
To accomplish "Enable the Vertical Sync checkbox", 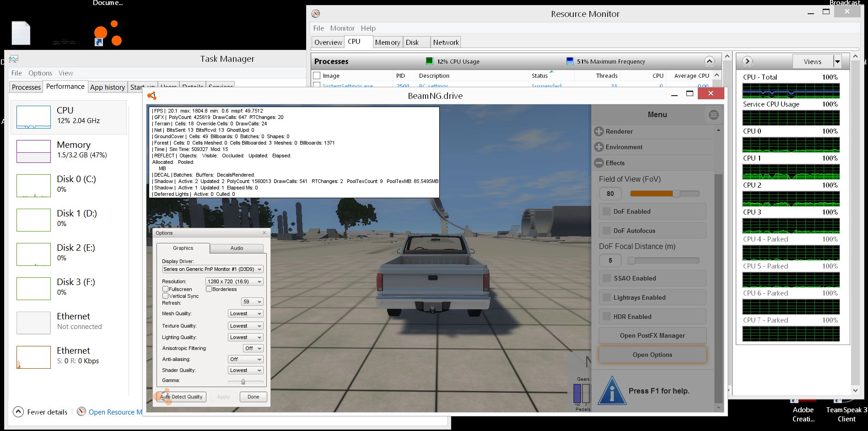I will 166,296.
